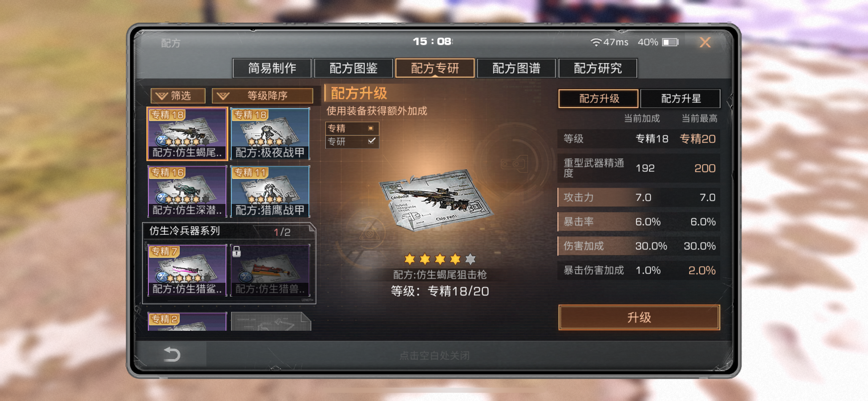Screen dimensions: 868x401
Task: Select the 配方:仿生猎鲨 recipe icon
Action: [187, 270]
